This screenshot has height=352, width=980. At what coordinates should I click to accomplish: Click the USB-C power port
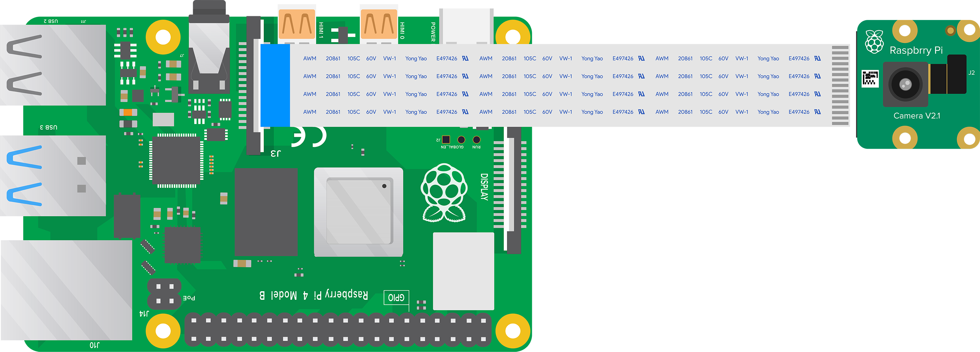[x=466, y=26]
